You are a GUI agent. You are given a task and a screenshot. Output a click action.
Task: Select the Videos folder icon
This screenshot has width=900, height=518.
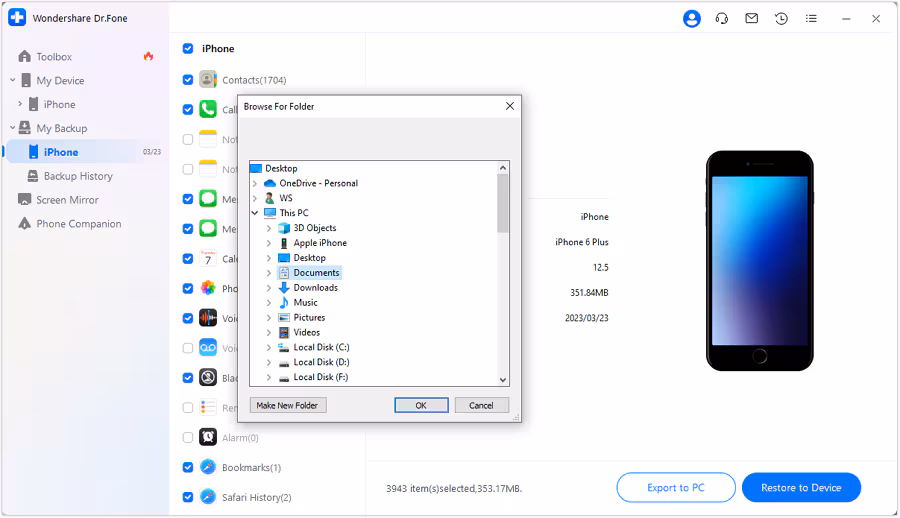click(284, 333)
